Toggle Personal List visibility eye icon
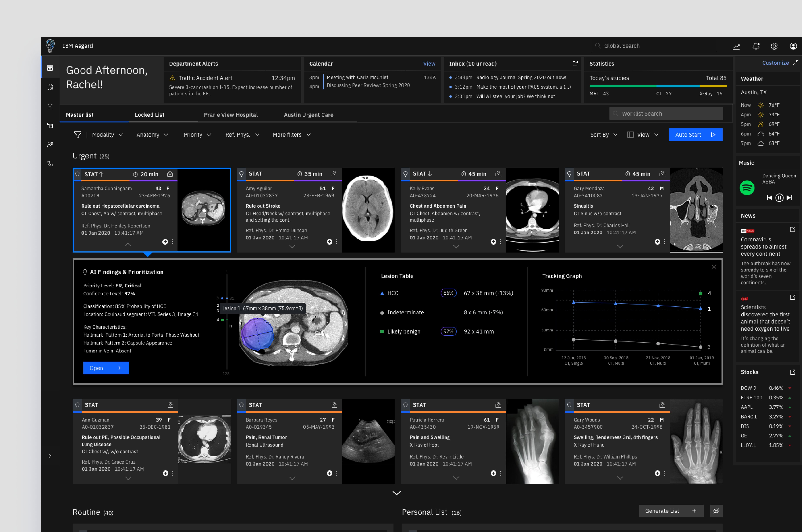This screenshot has height=532, width=802. [x=716, y=511]
